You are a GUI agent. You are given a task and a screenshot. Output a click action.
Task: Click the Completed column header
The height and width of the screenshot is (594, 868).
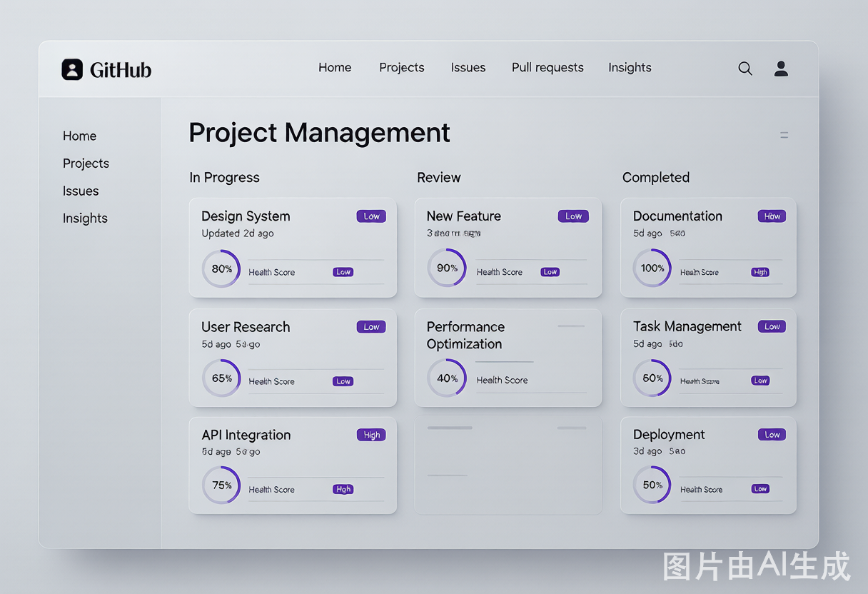point(656,178)
